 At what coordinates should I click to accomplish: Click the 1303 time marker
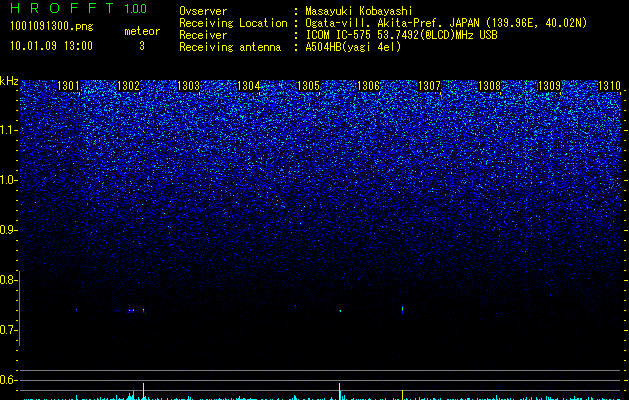[x=189, y=85]
